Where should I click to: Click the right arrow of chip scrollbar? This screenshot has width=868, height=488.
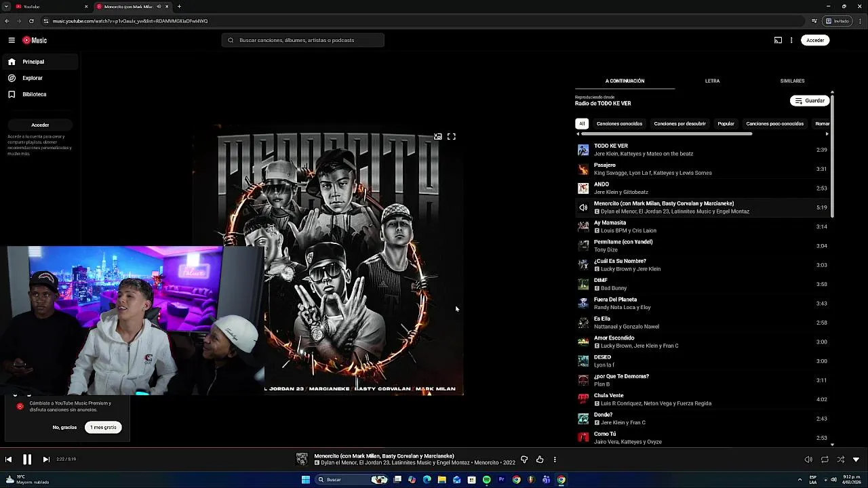[827, 134]
